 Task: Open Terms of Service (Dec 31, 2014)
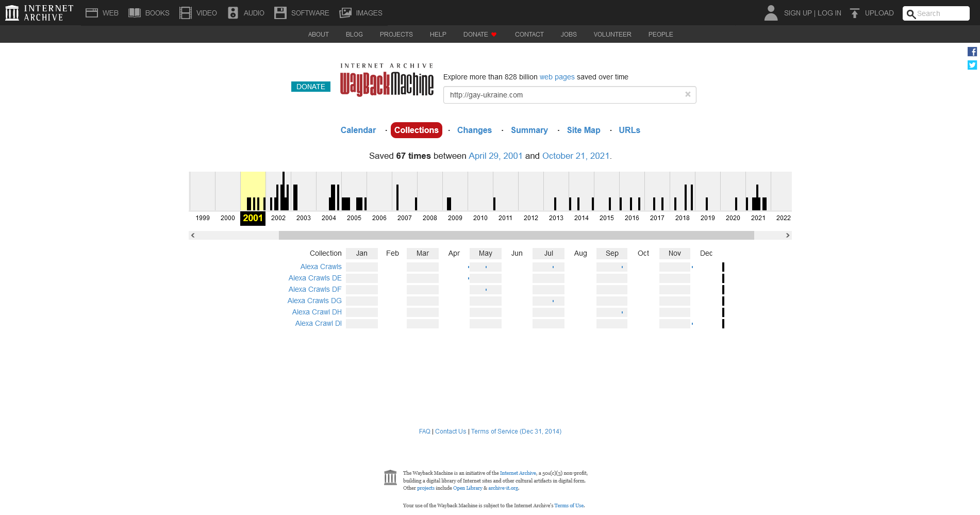(516, 431)
